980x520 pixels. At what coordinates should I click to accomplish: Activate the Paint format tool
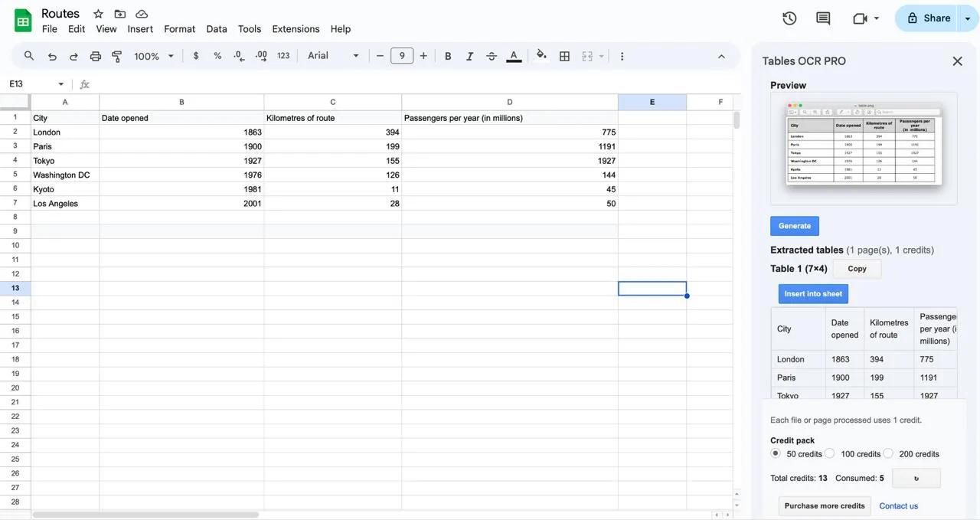[117, 56]
